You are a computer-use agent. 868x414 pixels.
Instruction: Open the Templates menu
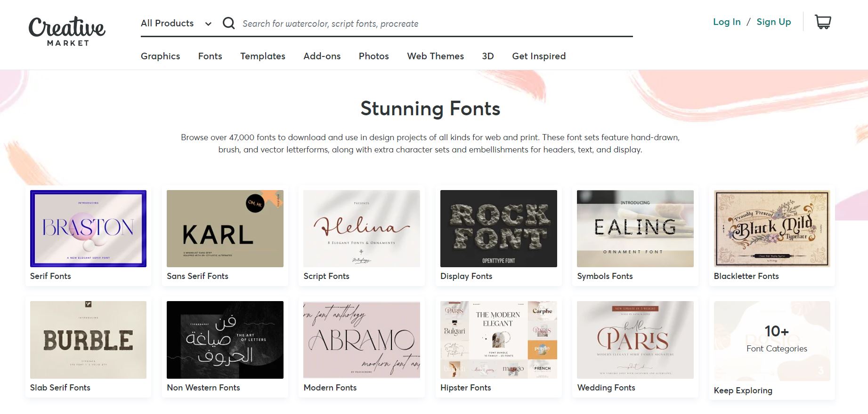(x=263, y=56)
